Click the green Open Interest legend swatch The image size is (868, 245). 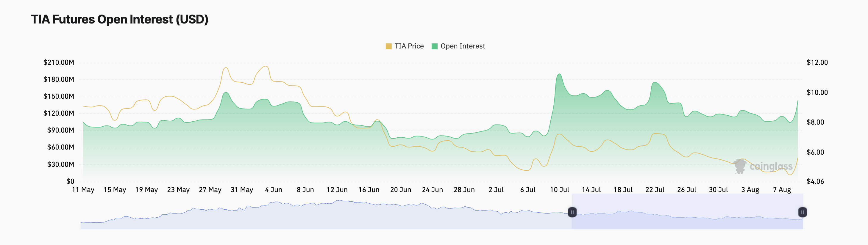pos(434,46)
